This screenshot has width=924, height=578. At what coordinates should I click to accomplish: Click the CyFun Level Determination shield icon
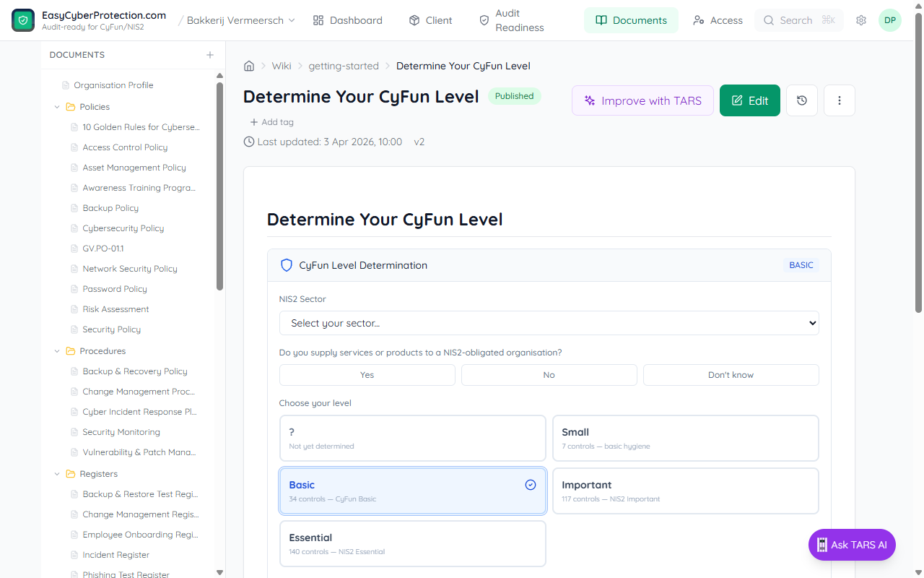[287, 265]
